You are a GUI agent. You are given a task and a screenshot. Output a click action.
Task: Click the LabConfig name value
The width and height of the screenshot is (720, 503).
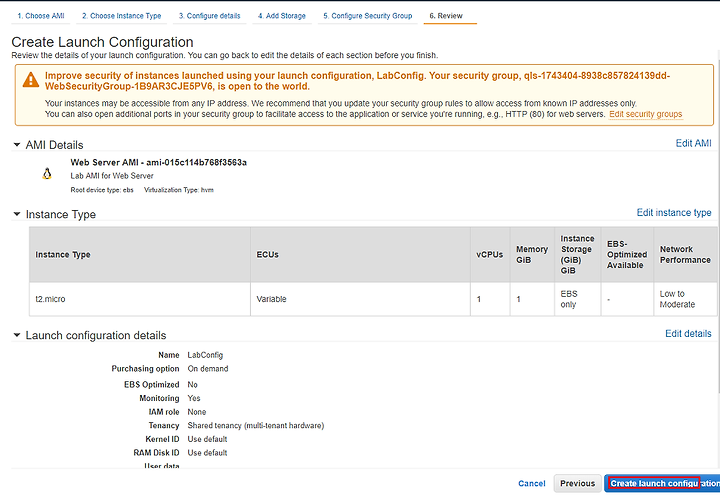[x=205, y=355]
